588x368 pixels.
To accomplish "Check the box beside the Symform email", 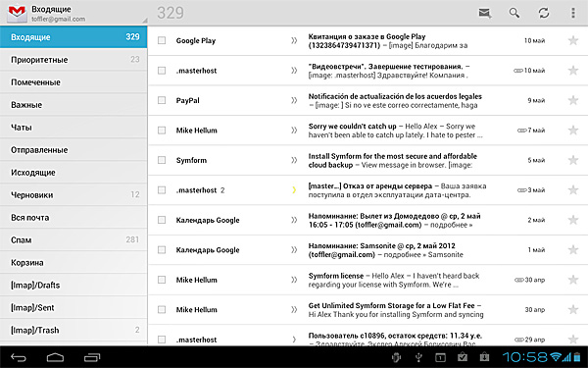I will pos(162,160).
